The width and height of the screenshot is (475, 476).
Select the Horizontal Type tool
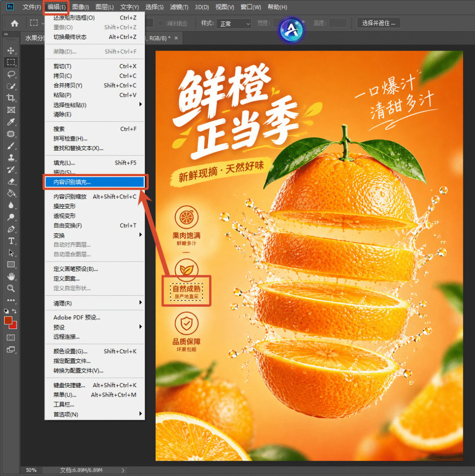(x=11, y=241)
